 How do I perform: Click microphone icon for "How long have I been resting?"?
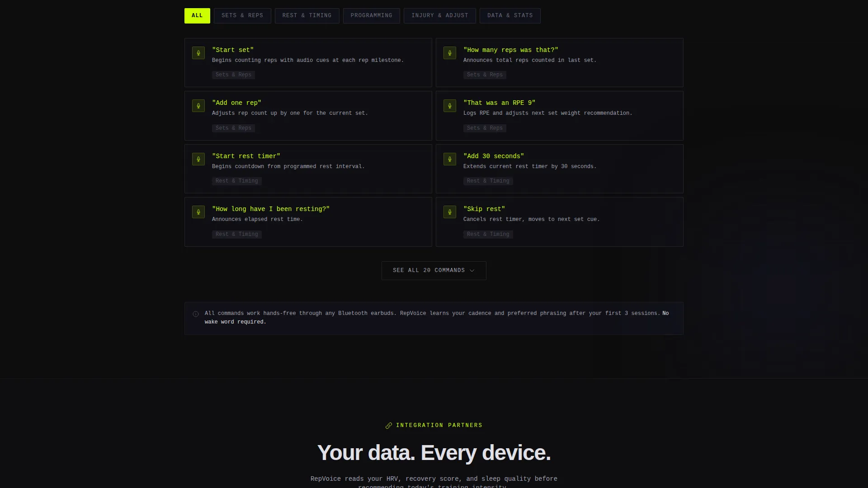[198, 212]
